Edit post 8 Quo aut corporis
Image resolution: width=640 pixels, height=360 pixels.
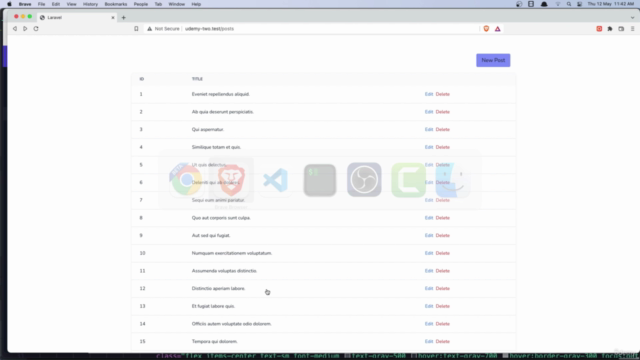pos(429,218)
